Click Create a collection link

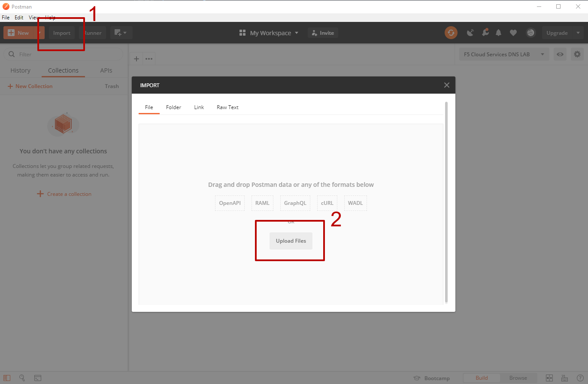click(x=64, y=194)
